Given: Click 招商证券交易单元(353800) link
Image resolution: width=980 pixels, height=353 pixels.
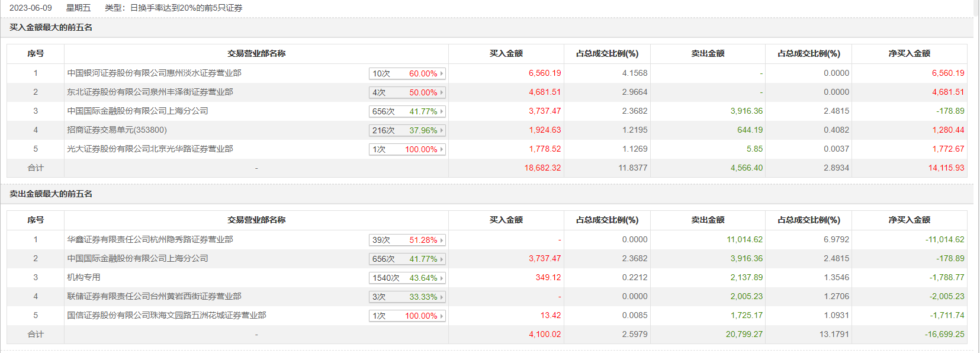Looking at the screenshot, I should 117,130.
